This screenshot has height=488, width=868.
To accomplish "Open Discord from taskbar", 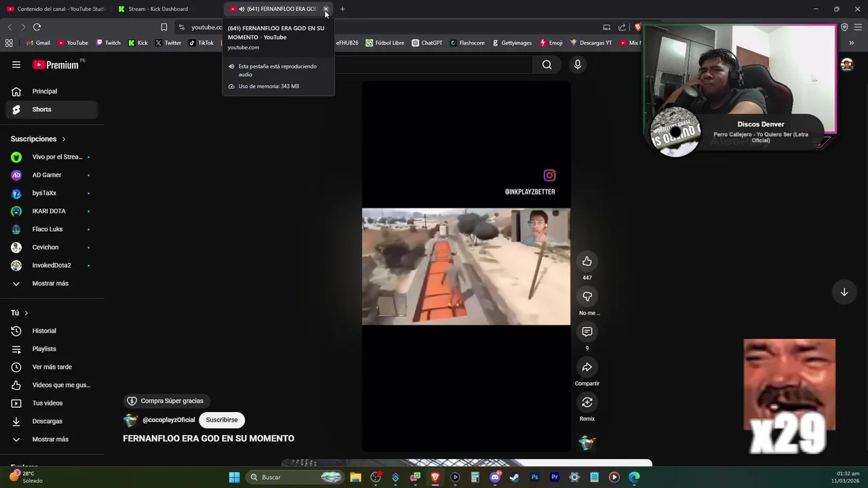I will [495, 477].
